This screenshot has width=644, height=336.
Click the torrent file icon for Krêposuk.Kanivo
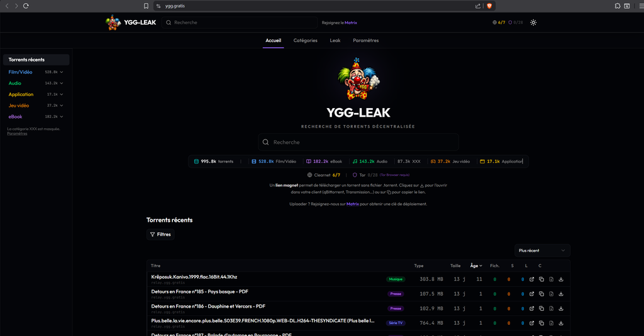551,279
